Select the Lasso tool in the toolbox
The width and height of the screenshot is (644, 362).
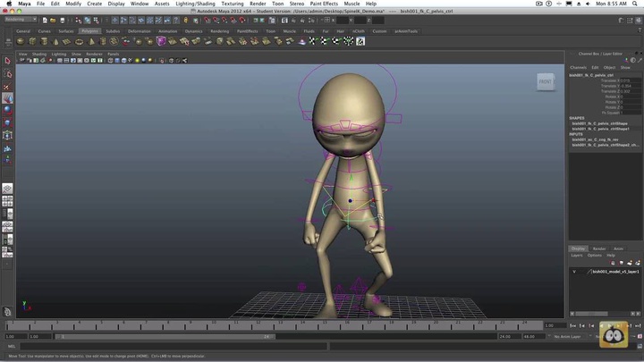pyautogui.click(x=7, y=74)
